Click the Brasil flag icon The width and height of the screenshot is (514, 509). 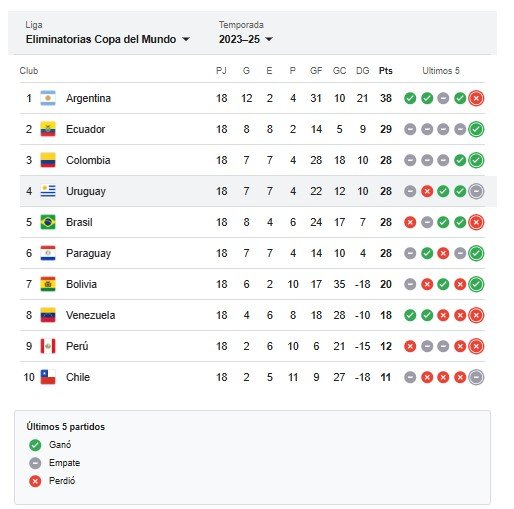tap(48, 222)
